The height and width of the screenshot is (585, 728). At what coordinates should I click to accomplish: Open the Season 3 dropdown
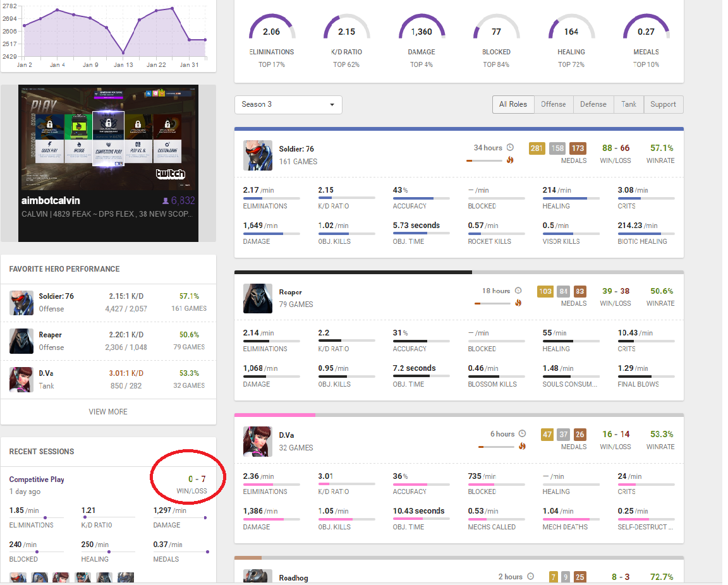288,104
